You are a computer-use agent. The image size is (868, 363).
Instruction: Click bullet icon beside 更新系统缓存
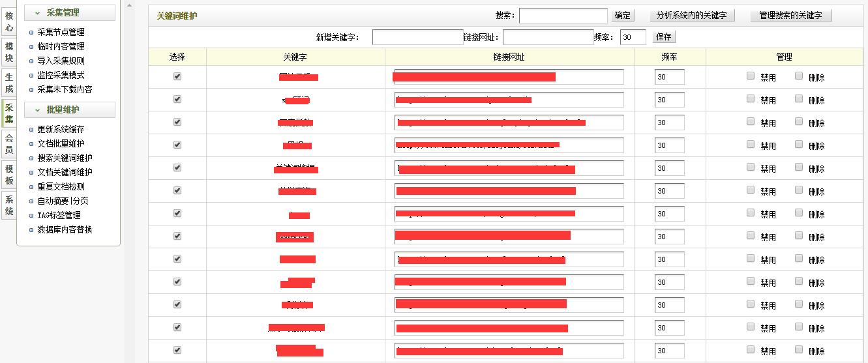(x=31, y=130)
